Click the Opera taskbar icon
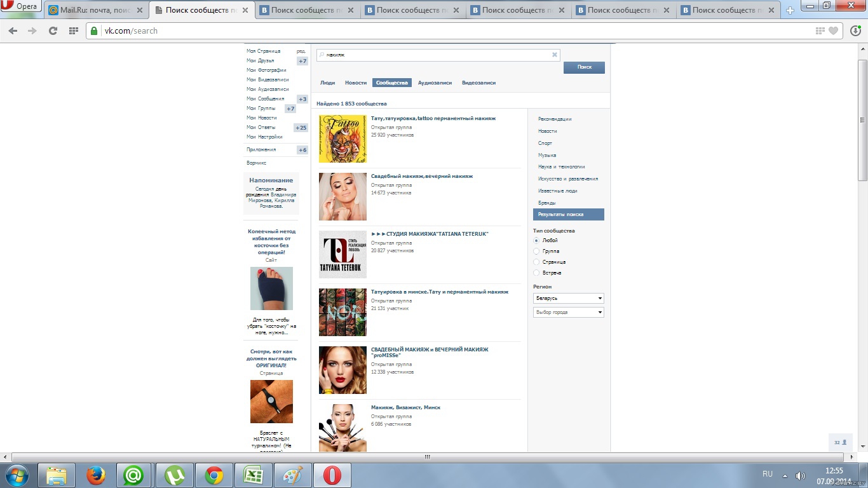The image size is (868, 488). click(332, 475)
